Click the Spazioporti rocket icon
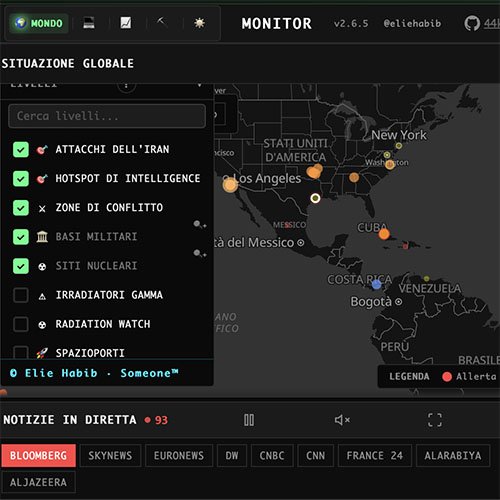Screen dimensions: 500x500 [x=42, y=353]
